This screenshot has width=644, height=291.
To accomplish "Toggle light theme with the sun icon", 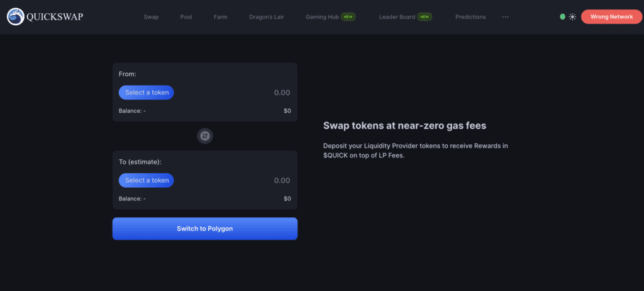I will (x=572, y=17).
